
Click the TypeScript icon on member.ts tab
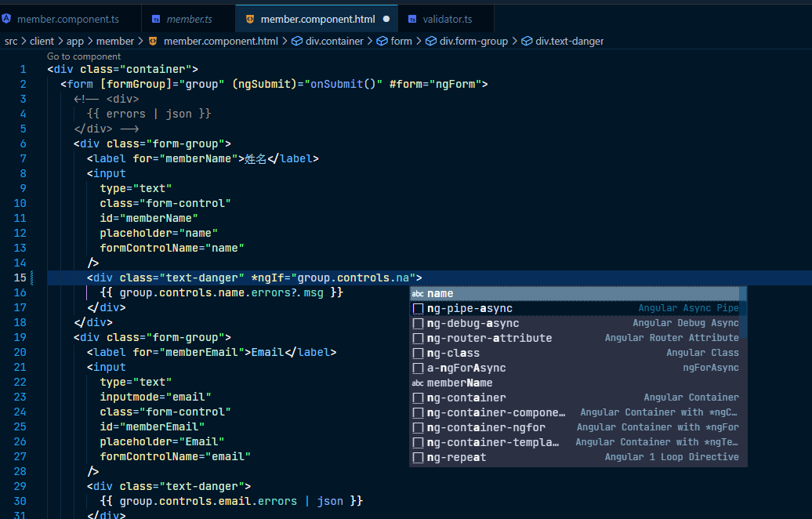(x=155, y=18)
